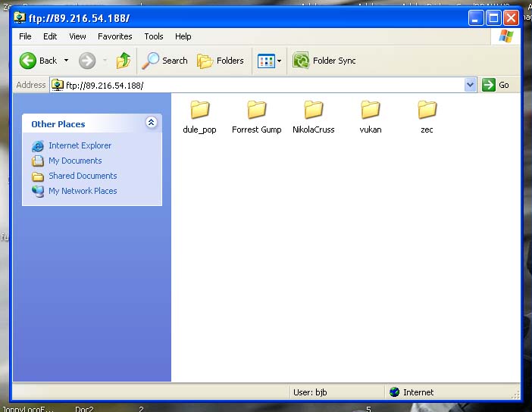Viewport: 532px width, 412px height.
Task: Open Search with the magnifier icon
Action: coord(164,61)
